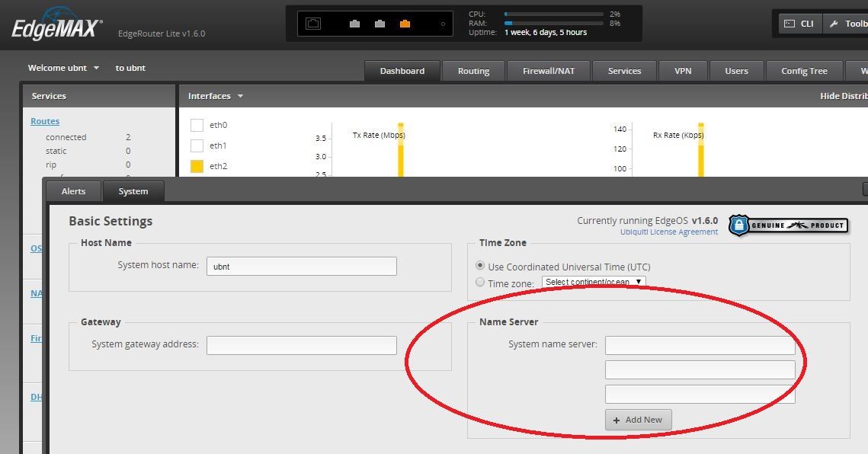The image size is (868, 454).
Task: Open the Ubiquiti License Agreement link
Action: [x=668, y=232]
